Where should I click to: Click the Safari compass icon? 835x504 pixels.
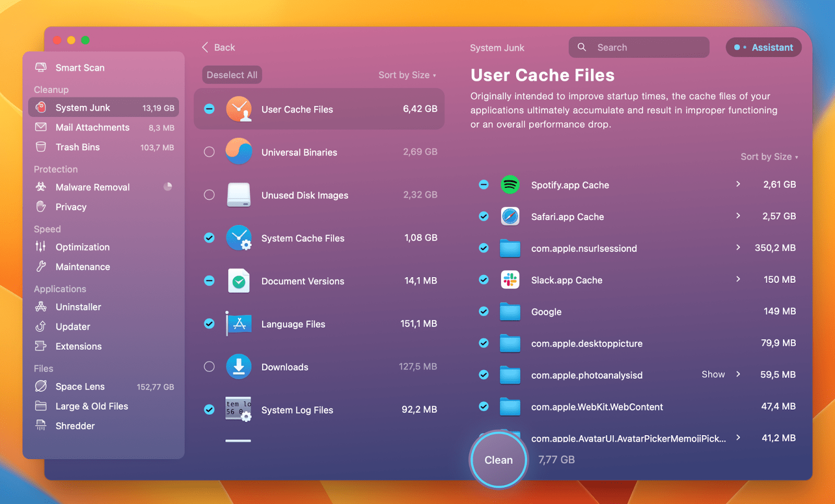[510, 217]
